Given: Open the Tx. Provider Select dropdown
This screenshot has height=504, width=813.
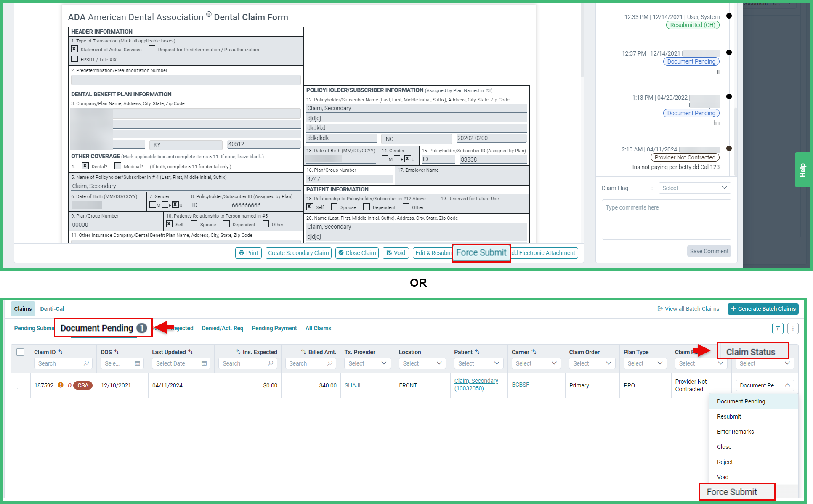Looking at the screenshot, I should tap(367, 363).
